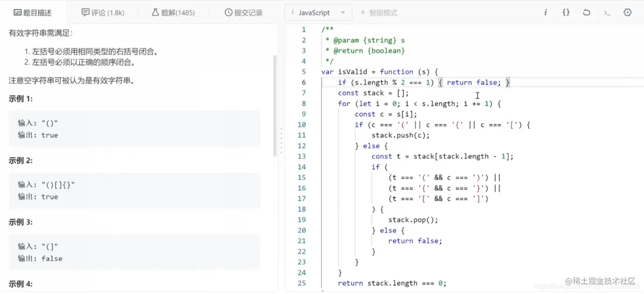
Task: Open editor settings gear icon
Action: [627, 13]
